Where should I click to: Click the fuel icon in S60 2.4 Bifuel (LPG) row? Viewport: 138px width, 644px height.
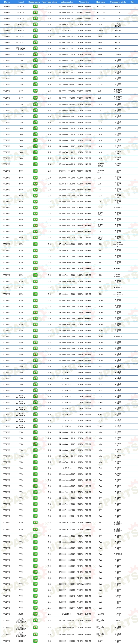[35, 164]
